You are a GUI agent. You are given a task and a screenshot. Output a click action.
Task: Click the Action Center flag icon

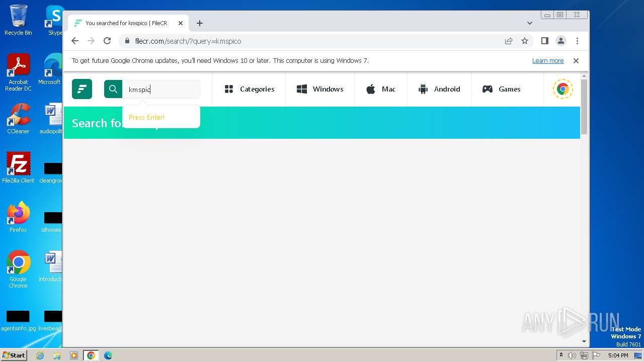(596, 355)
